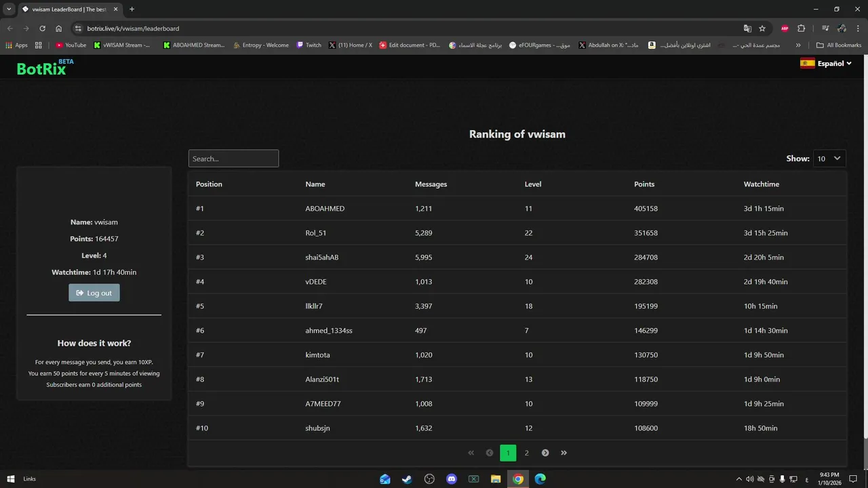
Task: Go to leaderboard page 2
Action: (527, 453)
